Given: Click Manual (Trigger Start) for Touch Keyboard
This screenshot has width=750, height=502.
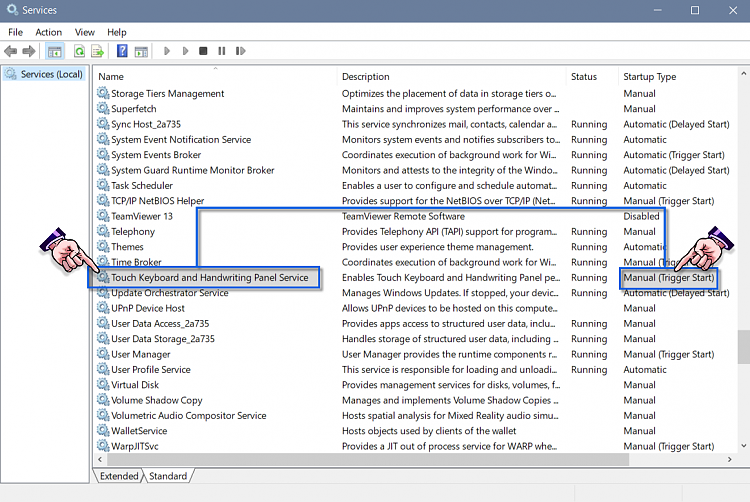Looking at the screenshot, I should (x=669, y=278).
